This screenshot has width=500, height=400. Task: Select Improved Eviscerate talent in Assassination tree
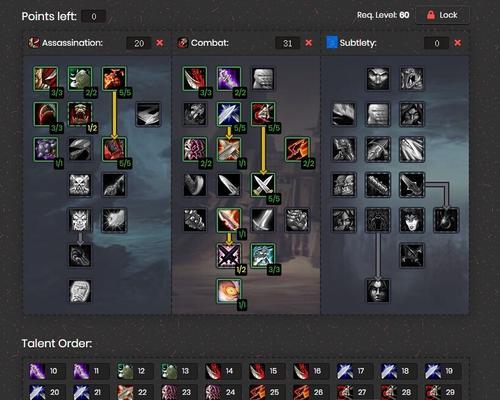click(x=45, y=79)
